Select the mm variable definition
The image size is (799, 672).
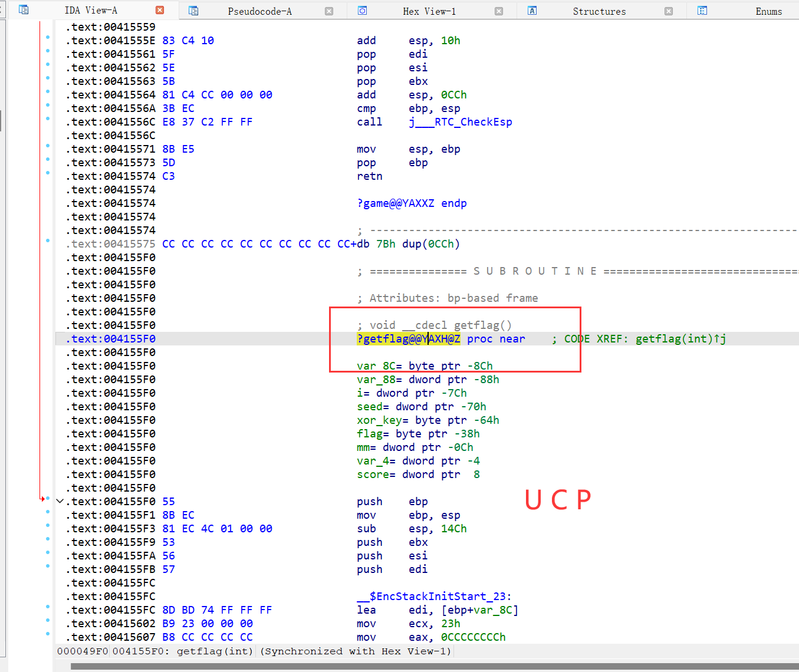coord(415,447)
